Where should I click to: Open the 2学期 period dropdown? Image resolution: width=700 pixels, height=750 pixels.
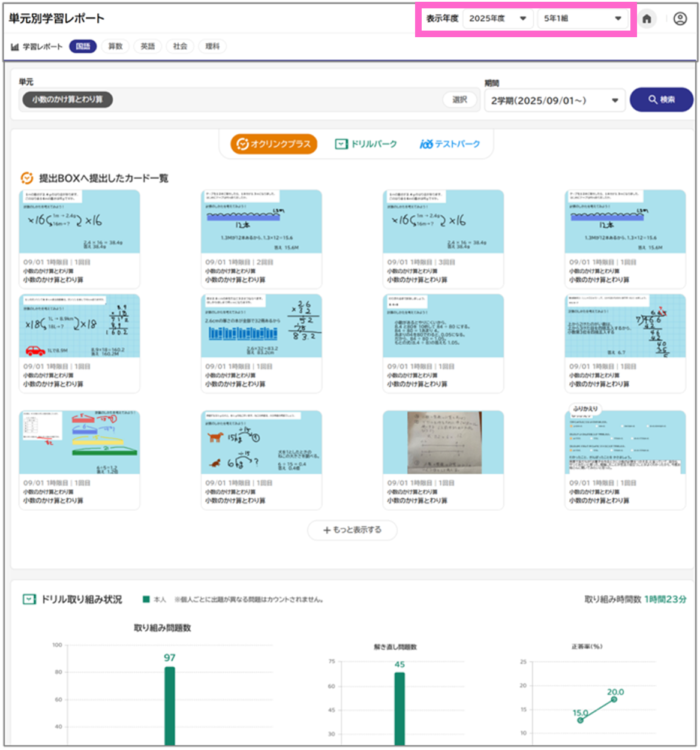[x=554, y=100]
